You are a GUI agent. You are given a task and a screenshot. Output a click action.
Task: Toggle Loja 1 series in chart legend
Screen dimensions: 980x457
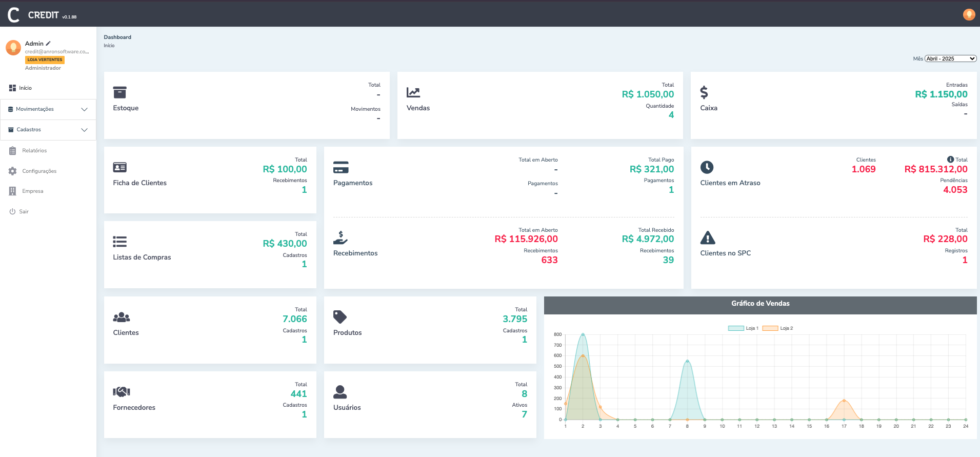pos(743,328)
